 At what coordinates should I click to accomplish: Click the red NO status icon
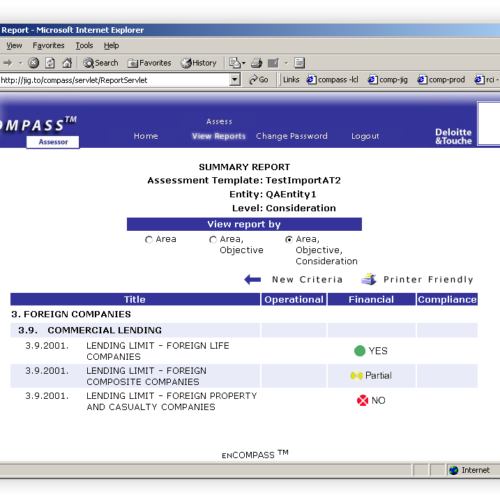point(362,400)
